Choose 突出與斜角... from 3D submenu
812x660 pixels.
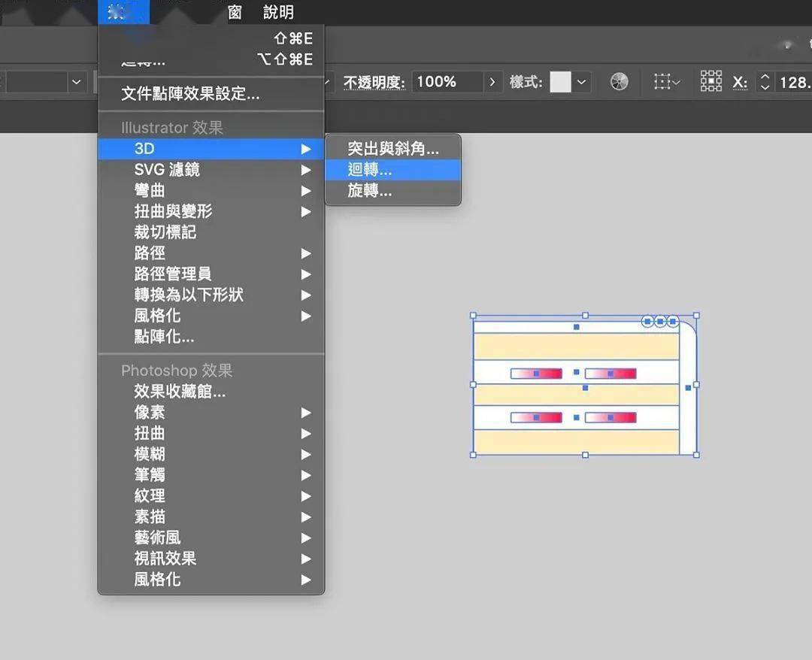coord(392,149)
